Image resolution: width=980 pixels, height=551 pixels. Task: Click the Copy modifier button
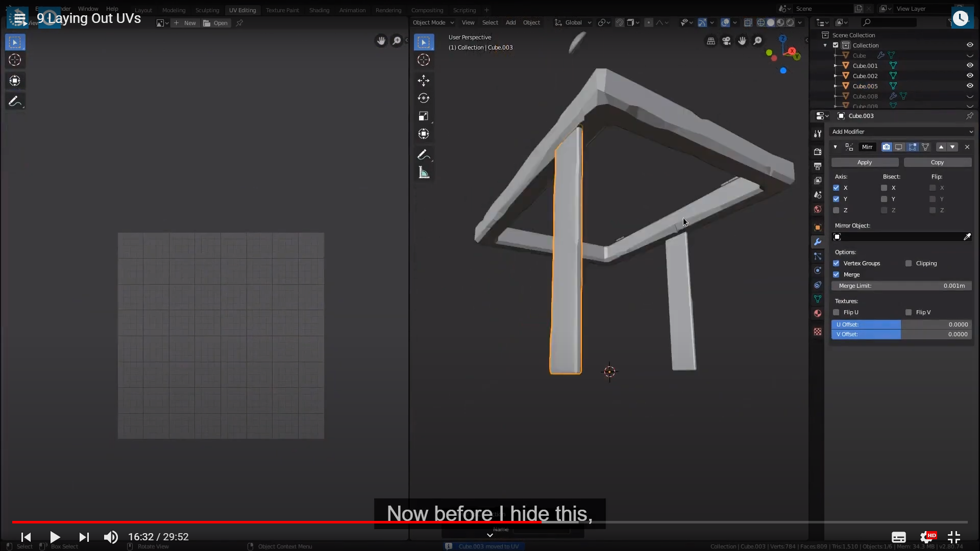pyautogui.click(x=937, y=162)
